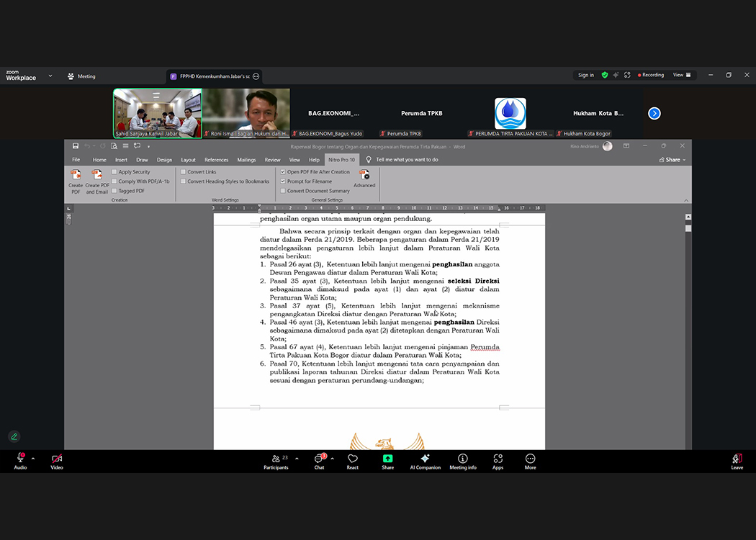Expand the Zoom Workplace dropdown chevron
756x540 pixels.
(x=50, y=76)
